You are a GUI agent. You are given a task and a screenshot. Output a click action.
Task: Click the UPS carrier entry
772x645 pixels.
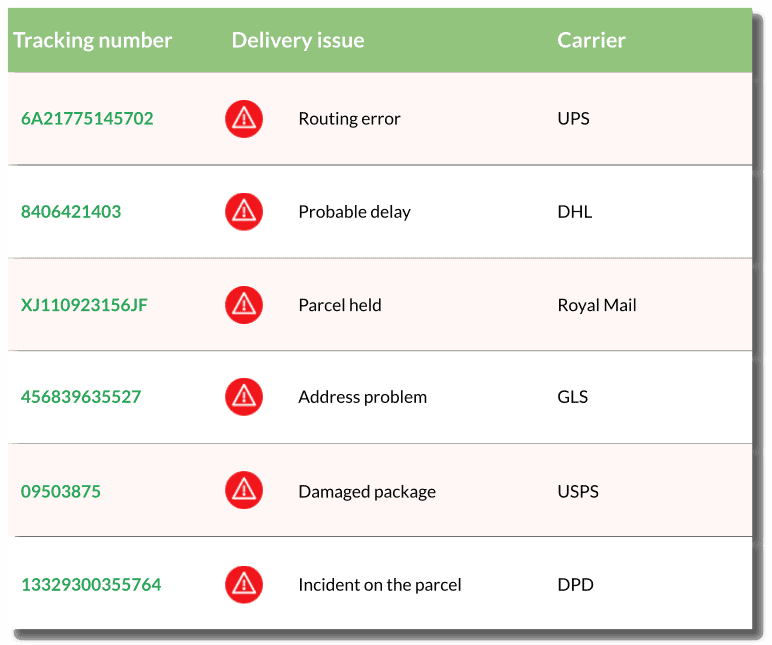pyautogui.click(x=573, y=119)
